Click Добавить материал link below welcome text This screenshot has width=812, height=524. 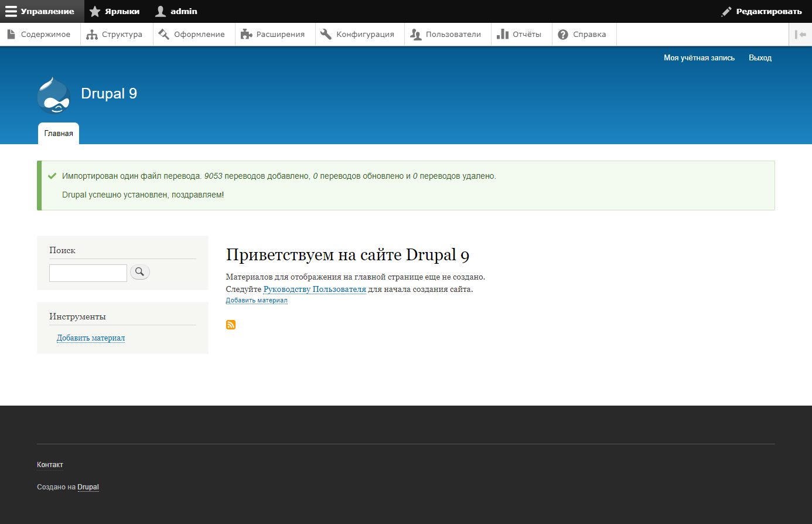click(x=257, y=300)
